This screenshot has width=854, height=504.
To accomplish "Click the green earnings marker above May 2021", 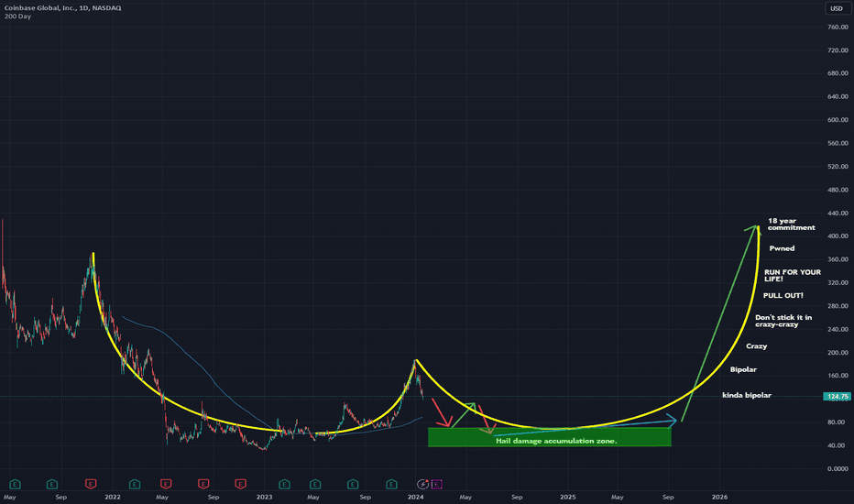I will (x=15, y=484).
